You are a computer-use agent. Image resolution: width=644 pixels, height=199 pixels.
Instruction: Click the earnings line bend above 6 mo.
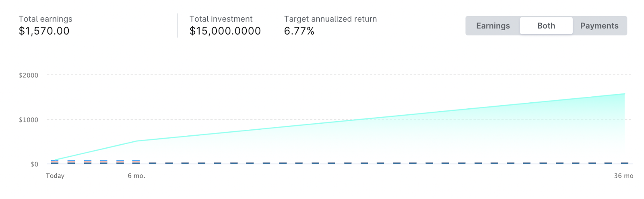click(x=136, y=141)
